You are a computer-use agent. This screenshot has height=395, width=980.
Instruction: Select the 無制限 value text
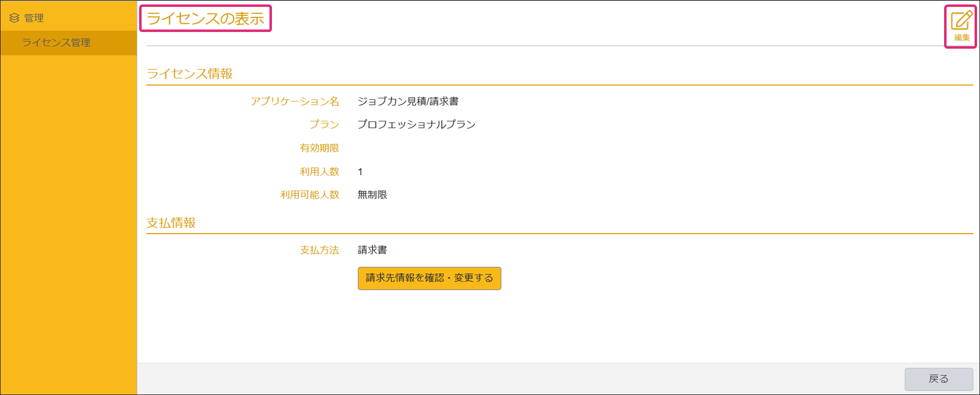pyautogui.click(x=372, y=195)
